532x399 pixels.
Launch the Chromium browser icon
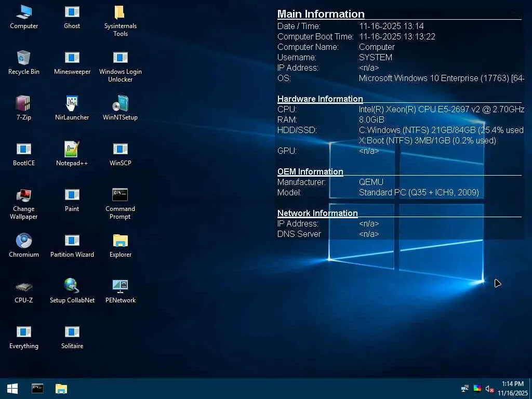24,246
